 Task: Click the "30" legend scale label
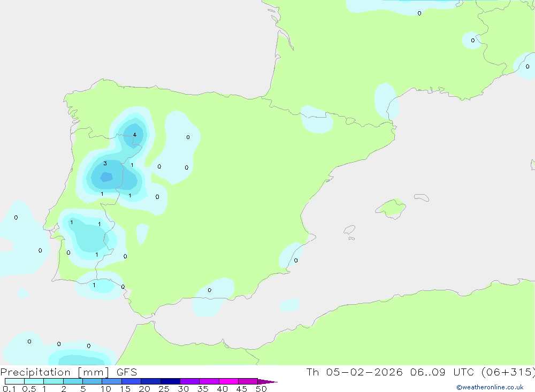point(184,389)
